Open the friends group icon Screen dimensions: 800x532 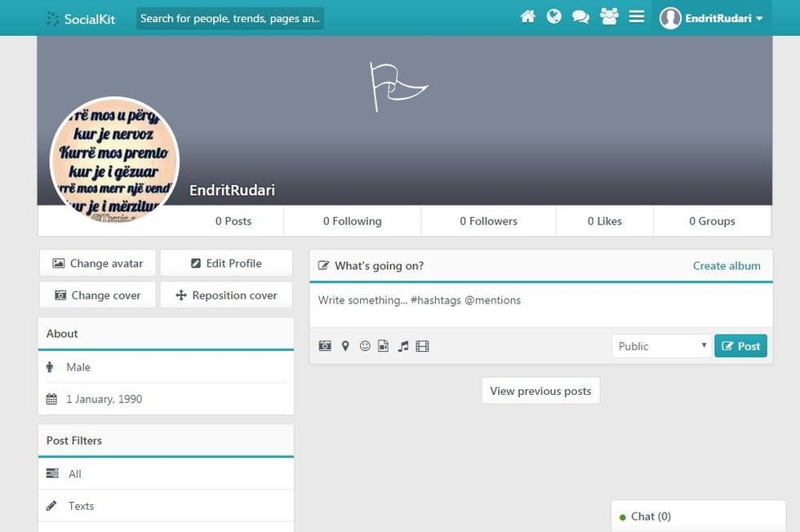pos(609,17)
